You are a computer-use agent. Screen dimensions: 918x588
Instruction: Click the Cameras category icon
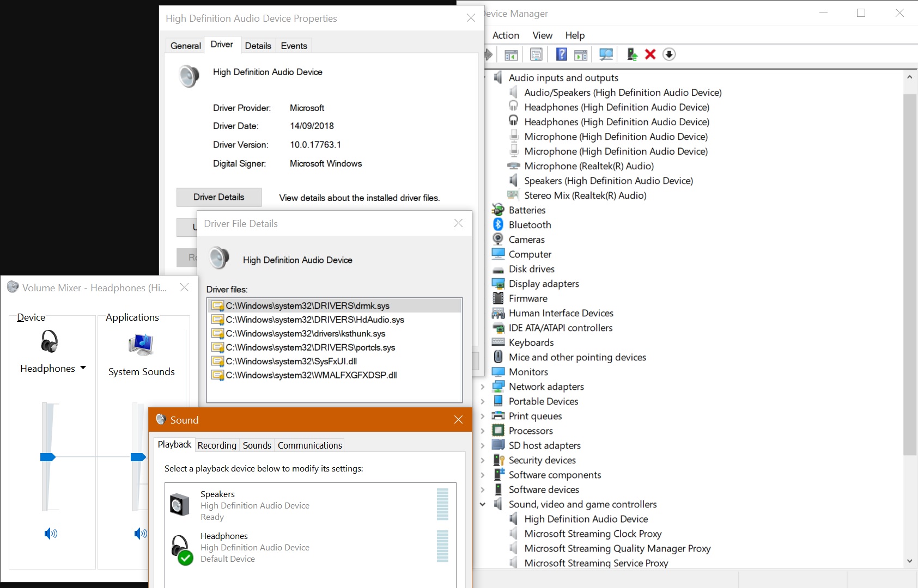[x=498, y=239]
